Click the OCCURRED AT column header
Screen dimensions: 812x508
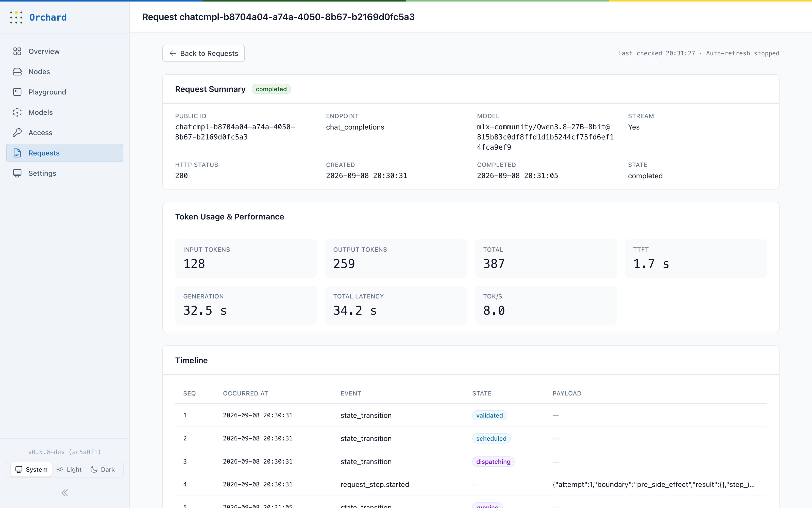[x=246, y=393]
